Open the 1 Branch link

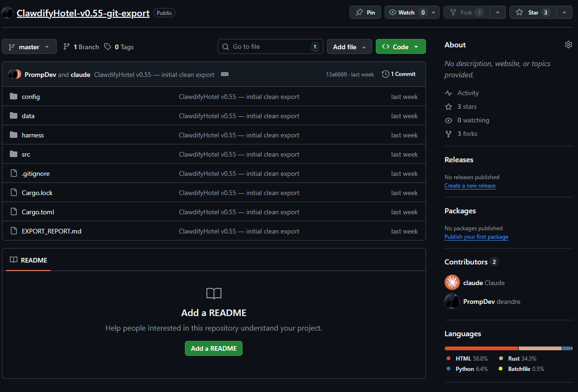(81, 47)
